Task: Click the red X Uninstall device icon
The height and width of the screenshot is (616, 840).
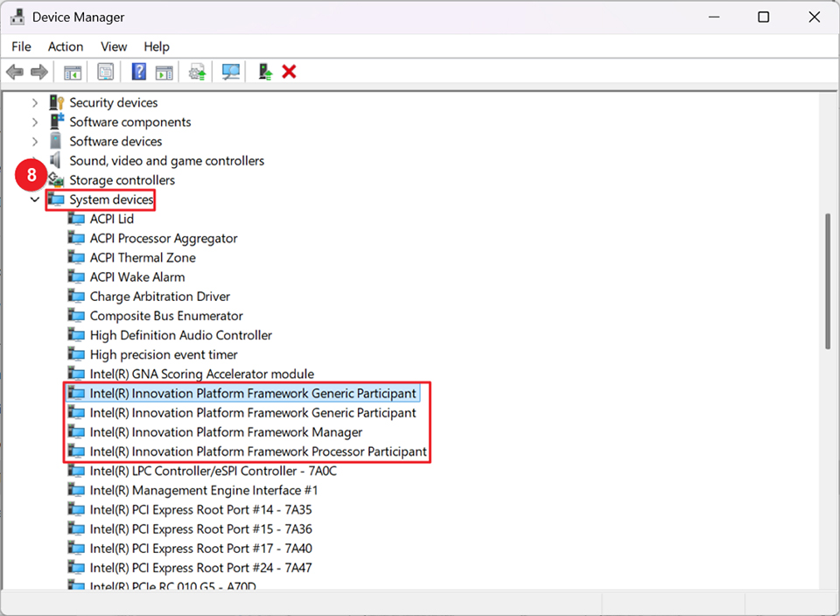Action: coord(290,72)
